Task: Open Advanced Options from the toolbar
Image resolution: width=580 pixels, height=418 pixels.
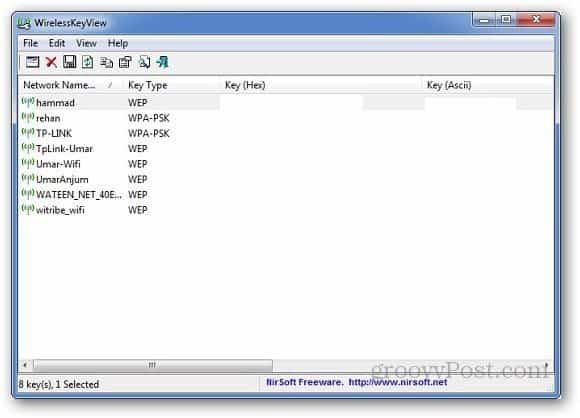Action: tap(32, 62)
